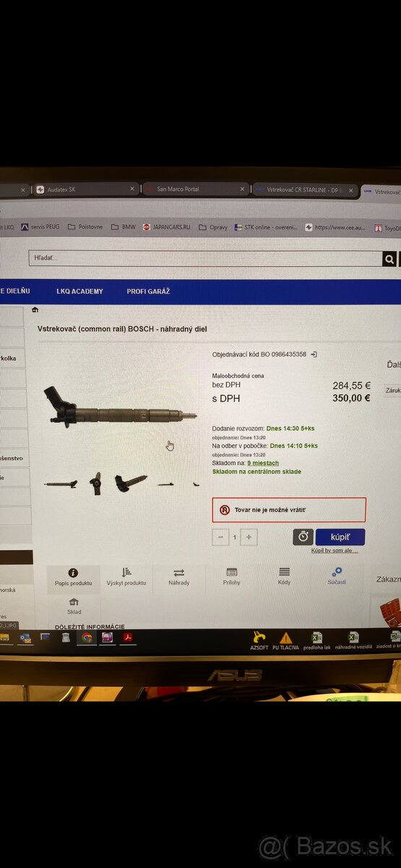Open the stopwatch icon next to kúpiť
Screen dimensions: 401x868
(303, 537)
